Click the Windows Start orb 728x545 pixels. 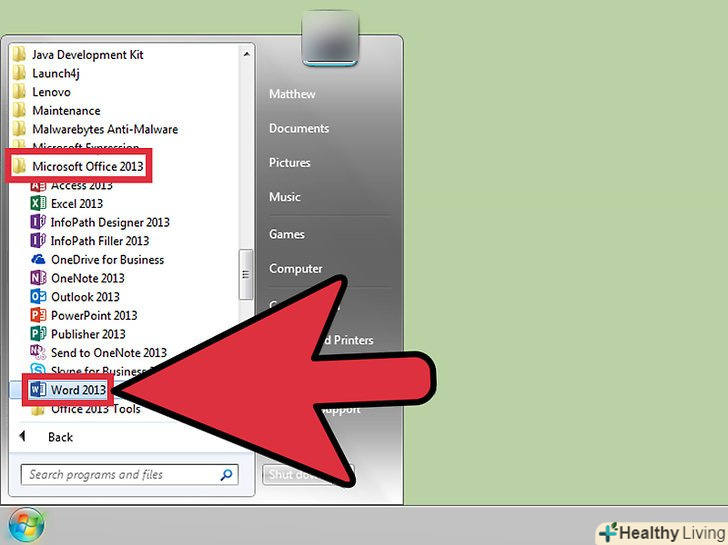point(26,525)
